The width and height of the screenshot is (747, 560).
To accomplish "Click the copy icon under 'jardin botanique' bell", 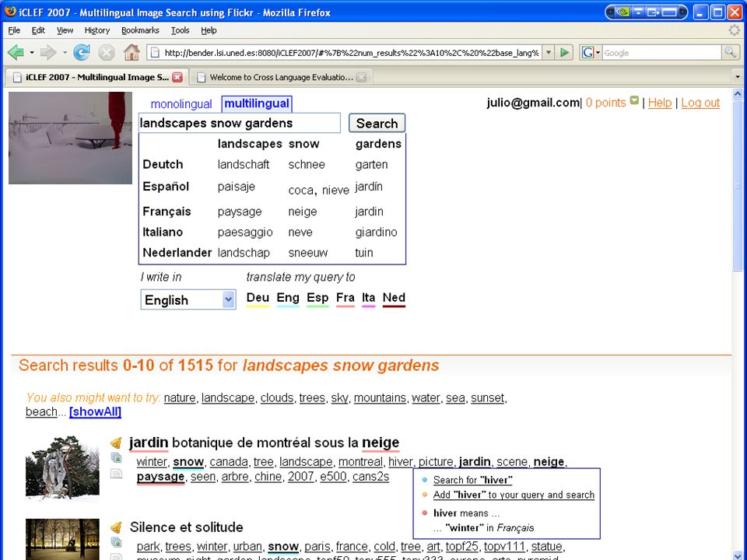I will coord(116,458).
